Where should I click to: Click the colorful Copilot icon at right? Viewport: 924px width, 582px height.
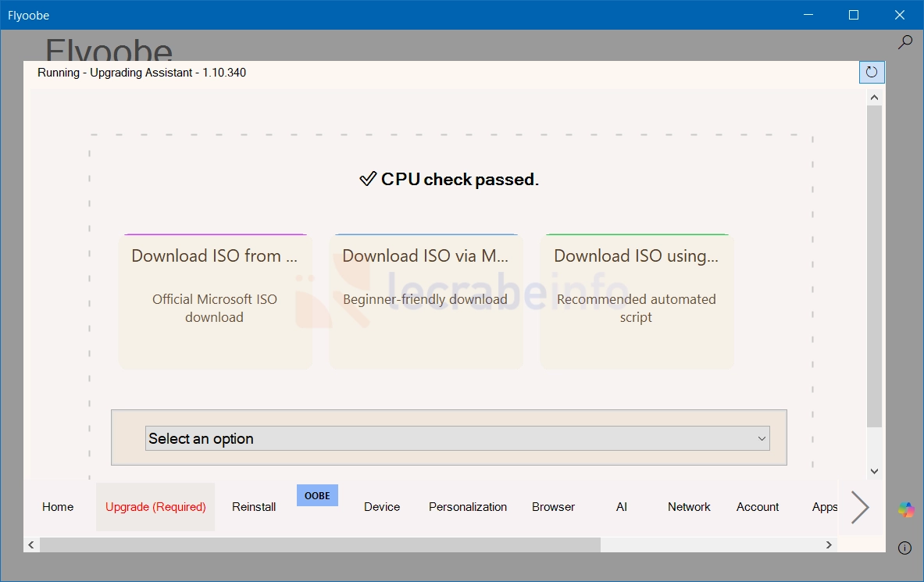click(x=906, y=509)
